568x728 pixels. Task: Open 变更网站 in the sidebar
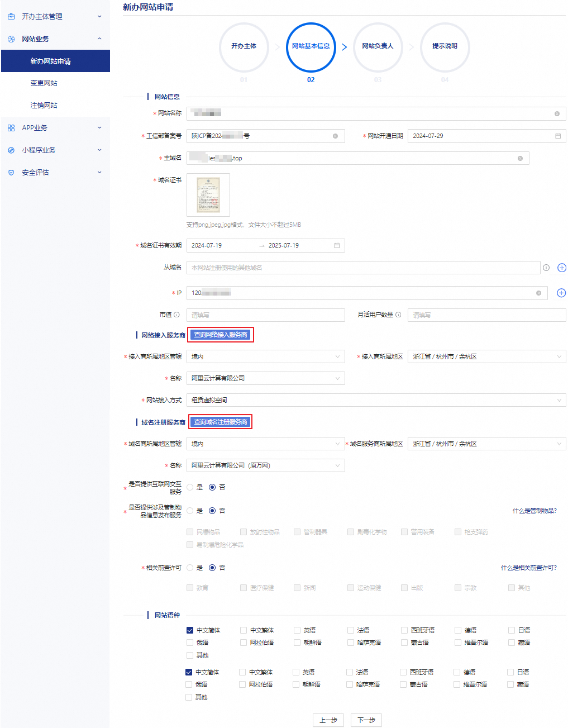click(44, 83)
